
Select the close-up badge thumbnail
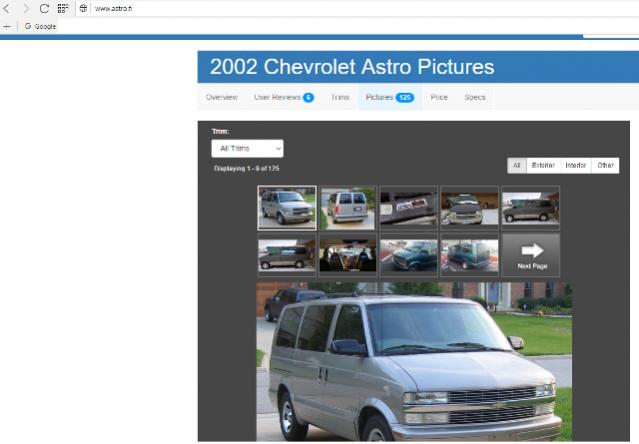(408, 208)
